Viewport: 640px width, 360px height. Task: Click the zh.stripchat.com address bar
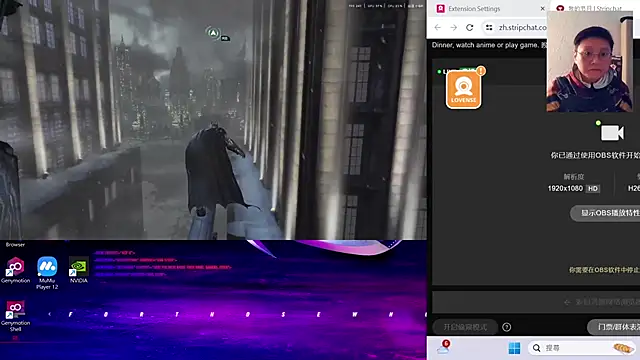[522, 27]
